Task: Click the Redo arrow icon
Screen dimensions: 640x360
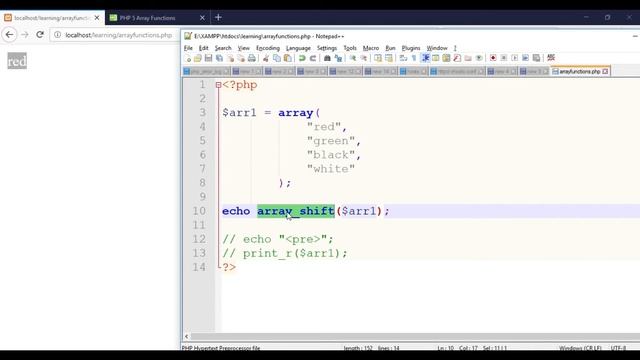Action: [313, 58]
